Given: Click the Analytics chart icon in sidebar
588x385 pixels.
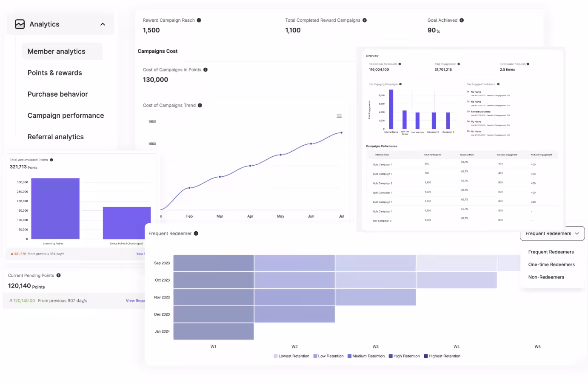Looking at the screenshot, I should coord(20,24).
